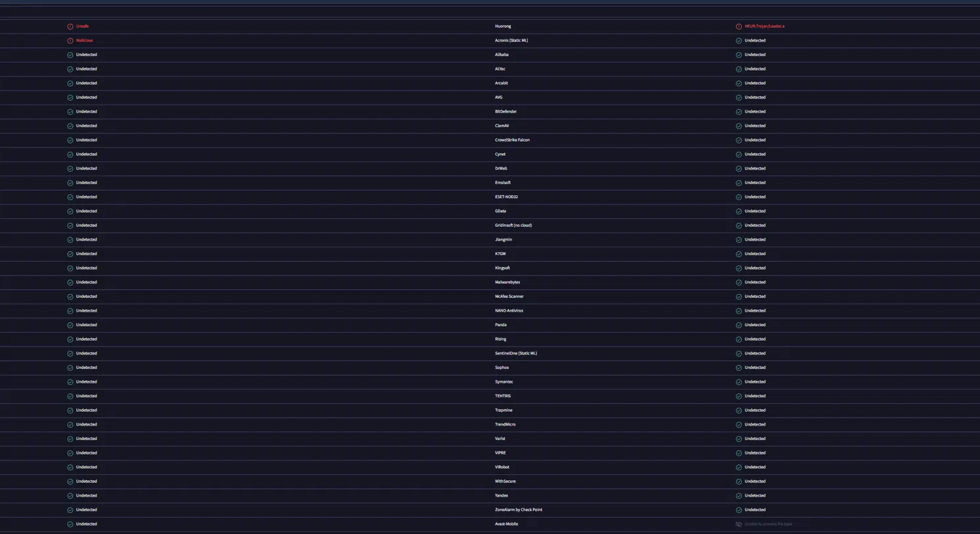Click the check icon of Cynet's Undetected result
This screenshot has height=534, width=980.
click(x=739, y=155)
